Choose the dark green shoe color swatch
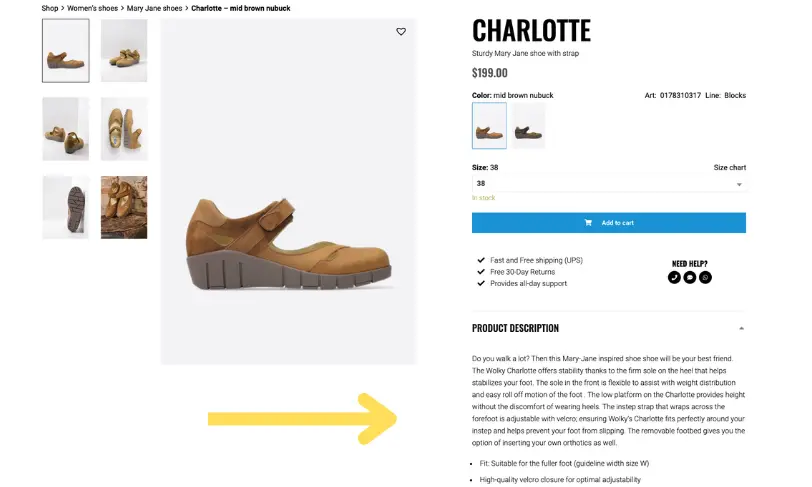The image size is (812, 487). point(528,126)
